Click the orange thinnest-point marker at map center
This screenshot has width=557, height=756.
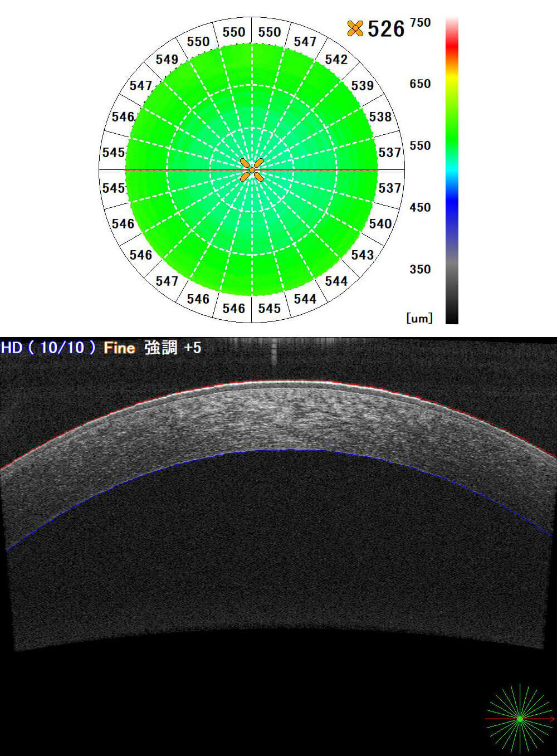tap(252, 170)
